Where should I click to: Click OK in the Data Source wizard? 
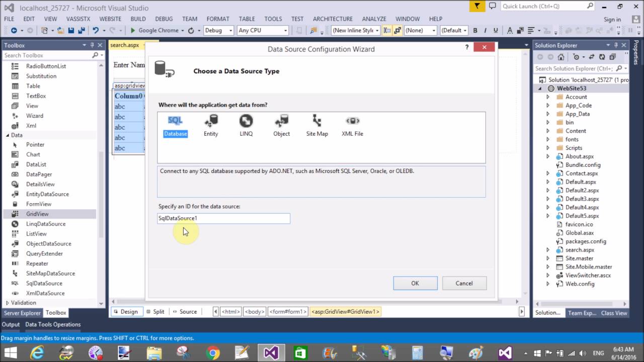(415, 283)
